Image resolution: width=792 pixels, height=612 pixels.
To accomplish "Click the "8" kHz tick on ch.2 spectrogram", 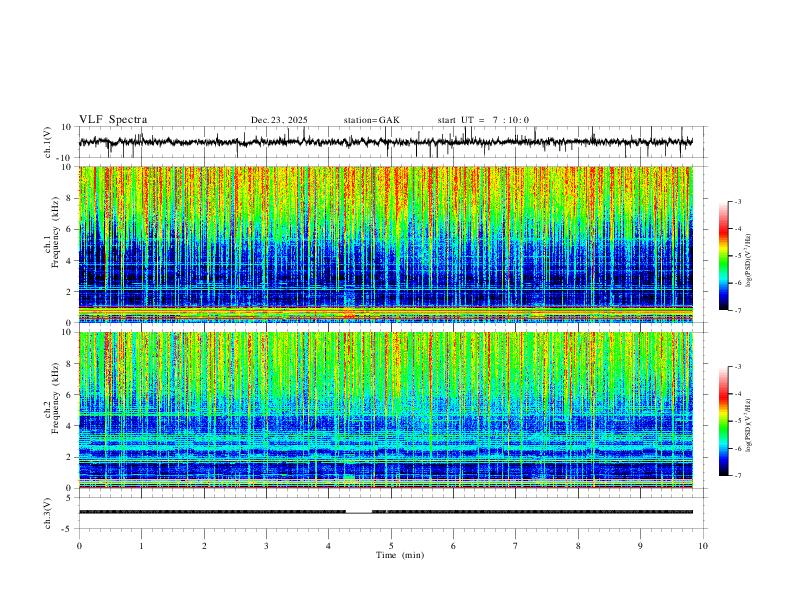I will 69,364.
